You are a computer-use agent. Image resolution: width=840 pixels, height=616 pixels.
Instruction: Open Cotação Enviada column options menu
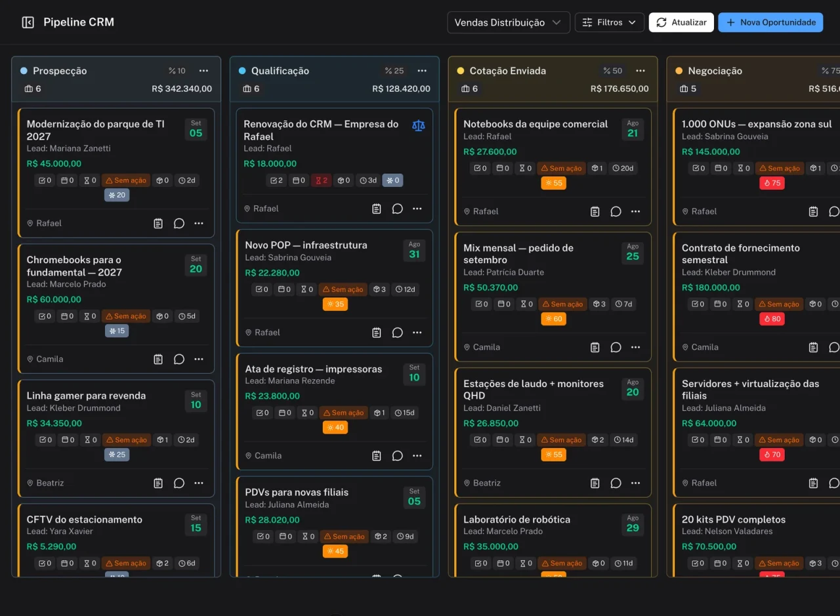click(x=640, y=71)
